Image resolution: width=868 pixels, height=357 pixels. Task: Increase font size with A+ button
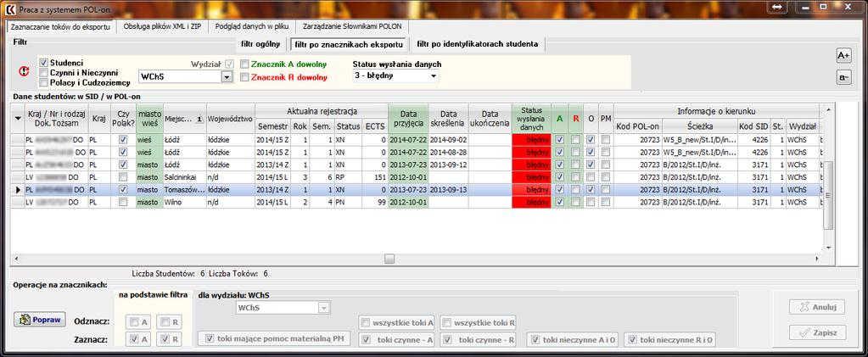843,56
